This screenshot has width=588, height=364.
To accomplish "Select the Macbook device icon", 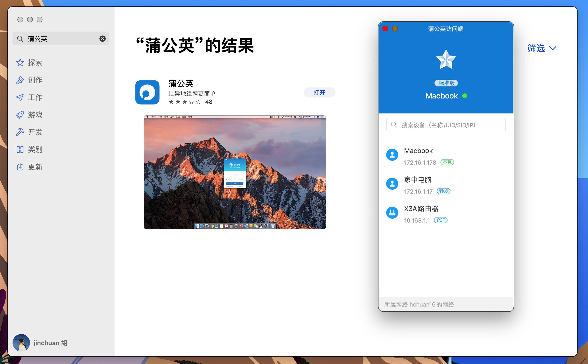I will point(392,155).
